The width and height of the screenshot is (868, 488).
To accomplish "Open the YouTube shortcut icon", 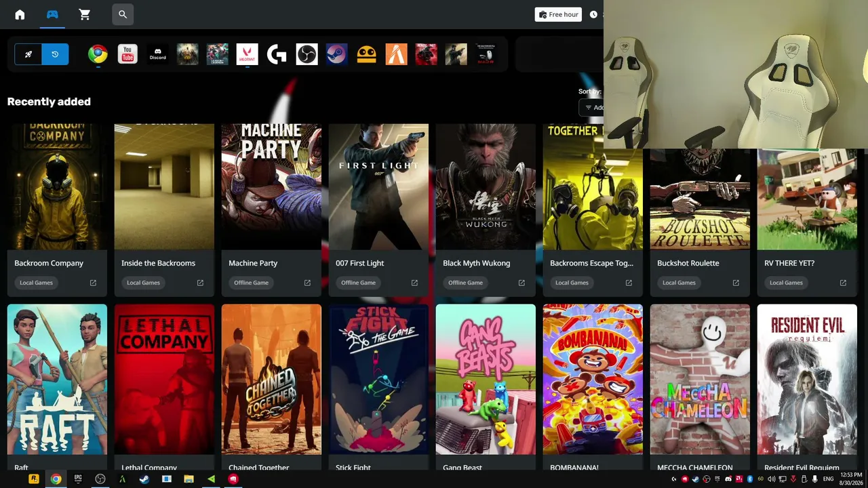I will pyautogui.click(x=127, y=54).
